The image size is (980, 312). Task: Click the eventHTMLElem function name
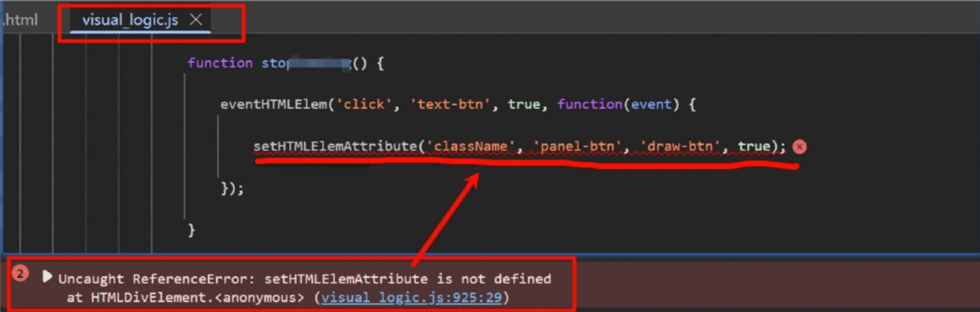tap(273, 104)
